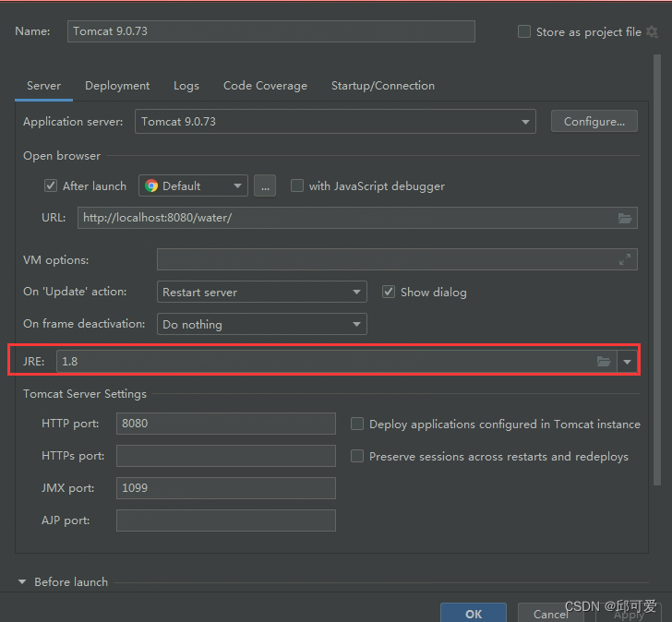
Task: Click the expand icon in VM options field
Action: 624,259
